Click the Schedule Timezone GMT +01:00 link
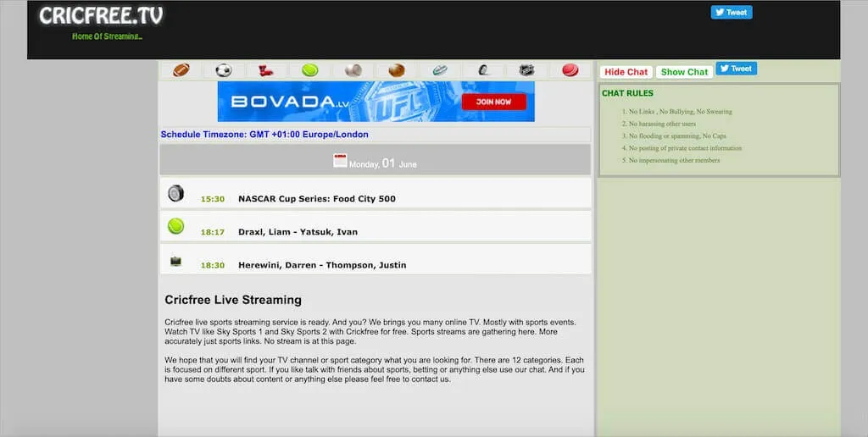The image size is (868, 437). pos(264,135)
